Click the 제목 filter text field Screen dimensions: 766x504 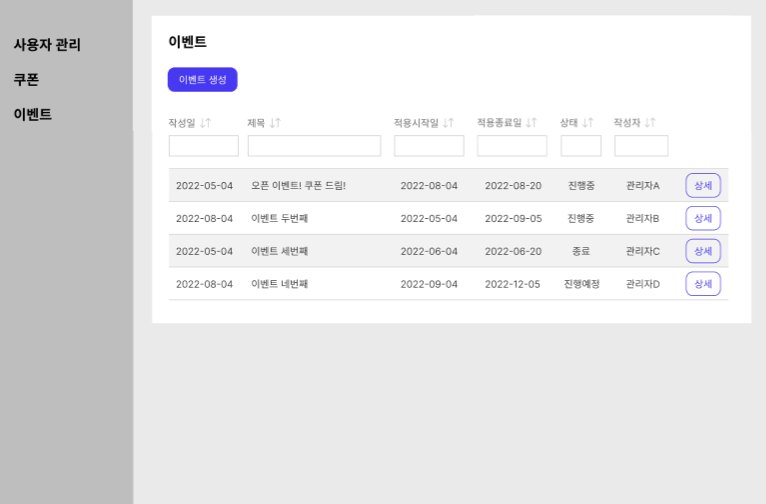pyautogui.click(x=314, y=146)
